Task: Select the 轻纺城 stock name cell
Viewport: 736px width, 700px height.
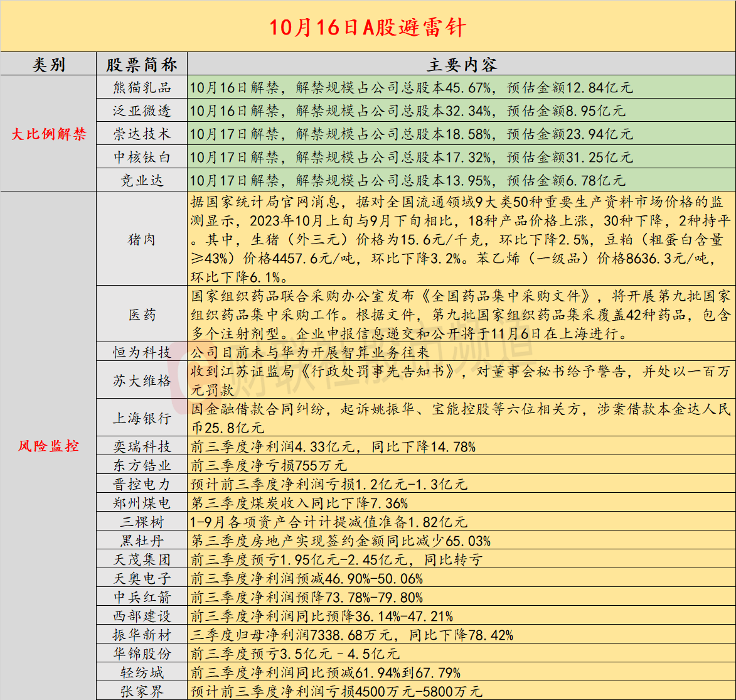Action: pos(142,672)
